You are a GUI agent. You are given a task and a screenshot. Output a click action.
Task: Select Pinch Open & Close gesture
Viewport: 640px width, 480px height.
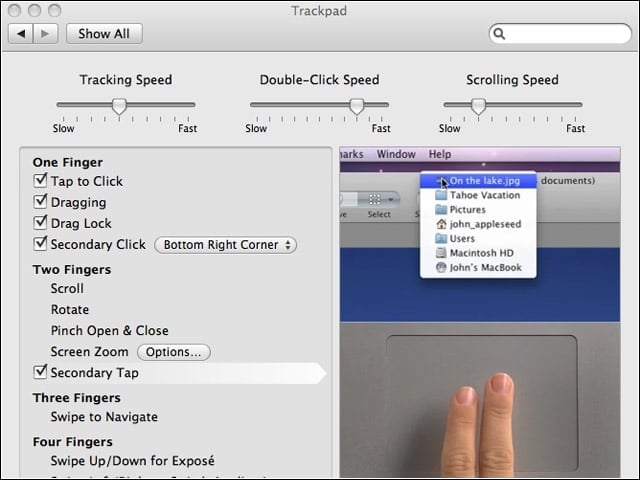109,331
